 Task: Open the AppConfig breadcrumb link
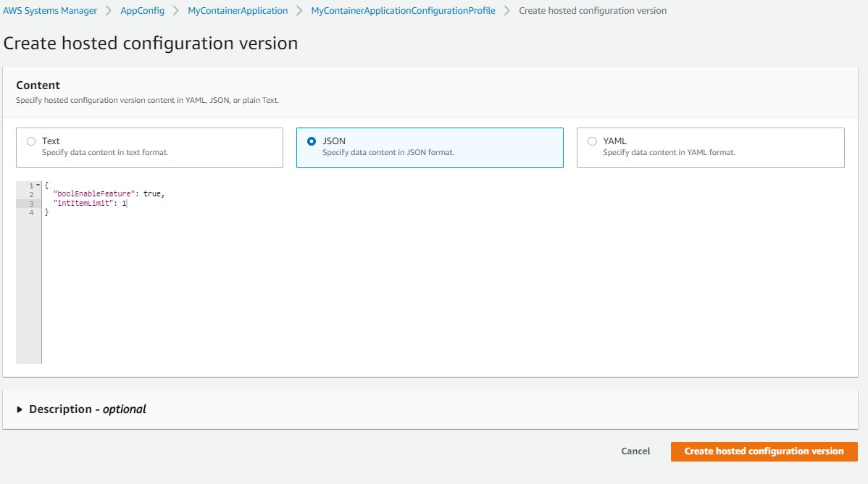(143, 10)
